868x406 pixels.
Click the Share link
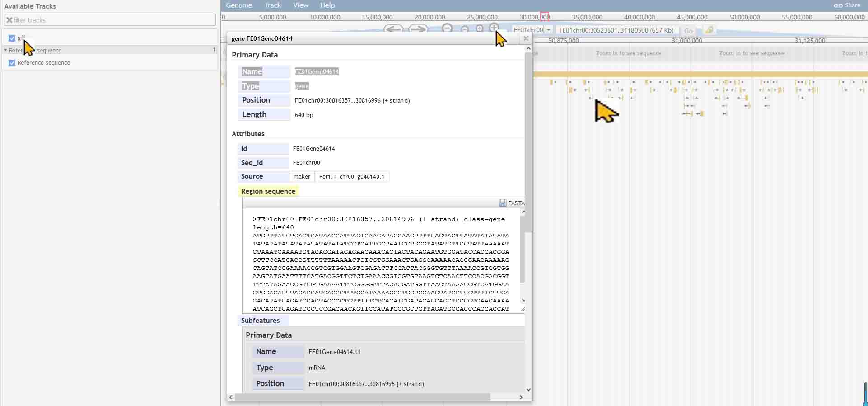point(847,5)
